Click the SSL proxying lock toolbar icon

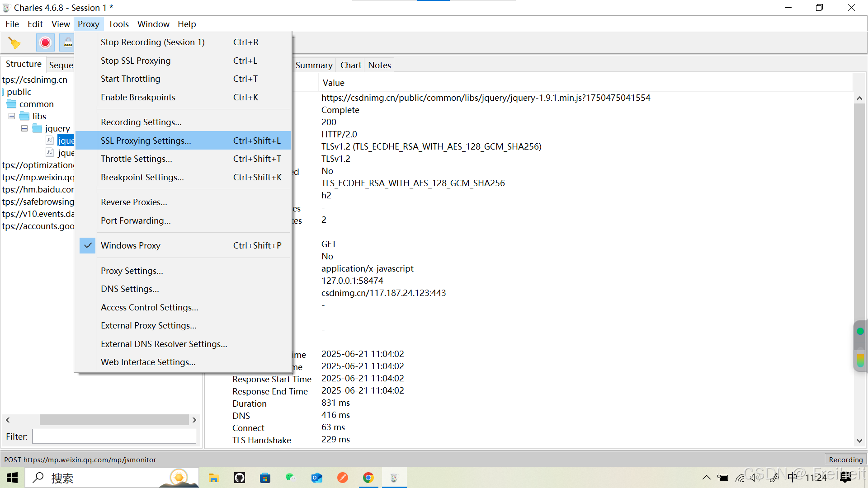[67, 43]
